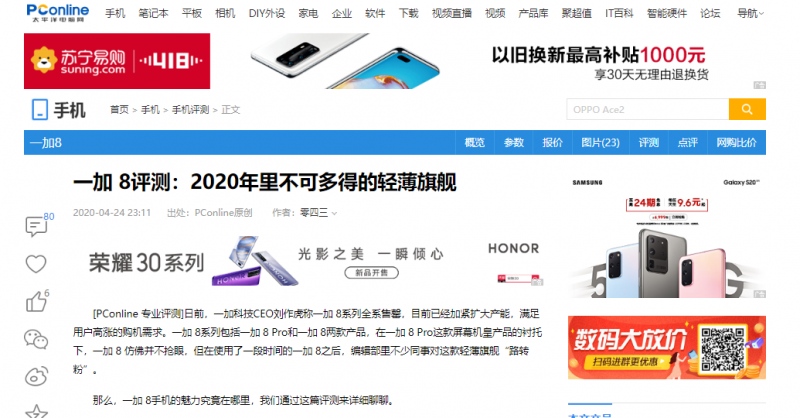The height and width of the screenshot is (418, 800).
Task: Open the 参数 tab in blue bar
Action: coord(514,142)
